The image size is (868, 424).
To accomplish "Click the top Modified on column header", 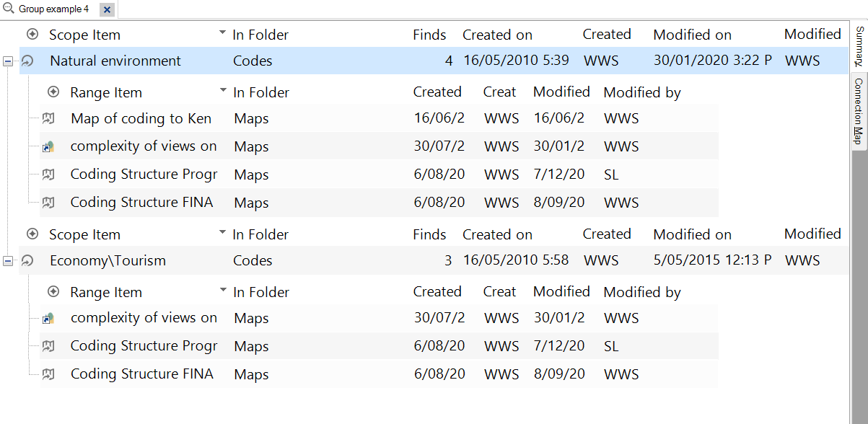I will [692, 35].
